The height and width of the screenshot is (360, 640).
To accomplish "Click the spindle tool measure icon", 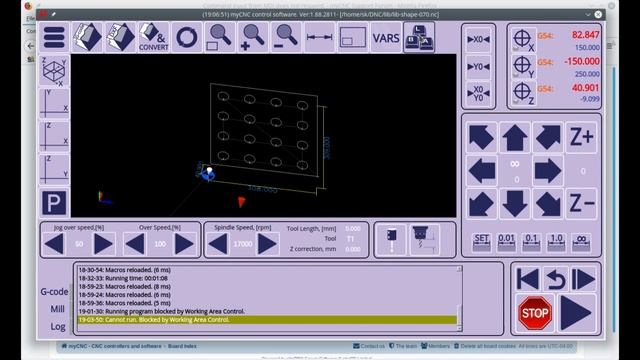I will pyautogui.click(x=424, y=240).
